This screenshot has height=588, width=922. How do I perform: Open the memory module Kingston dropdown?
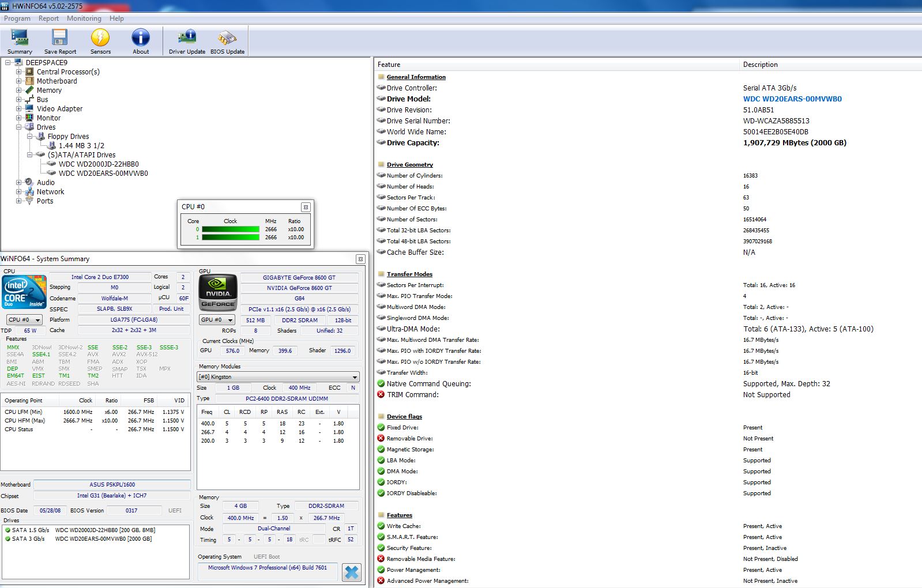coord(278,377)
